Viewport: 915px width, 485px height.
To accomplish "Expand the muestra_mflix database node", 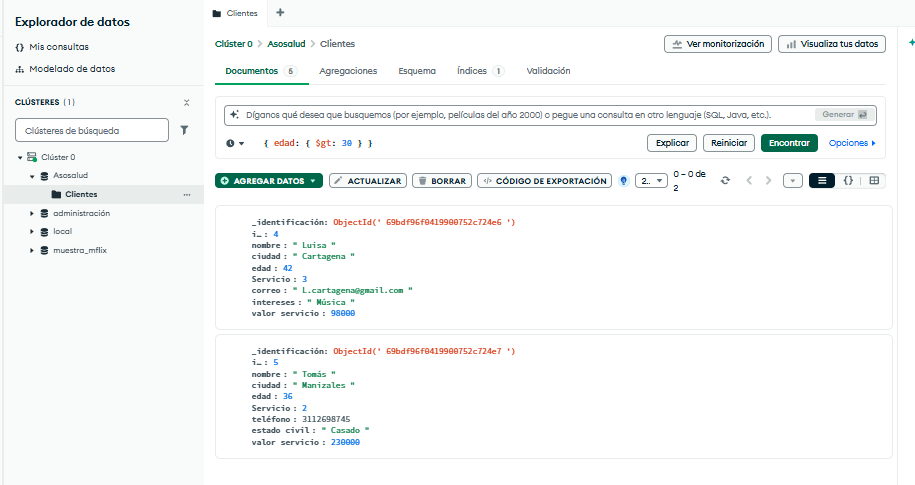I will point(32,250).
